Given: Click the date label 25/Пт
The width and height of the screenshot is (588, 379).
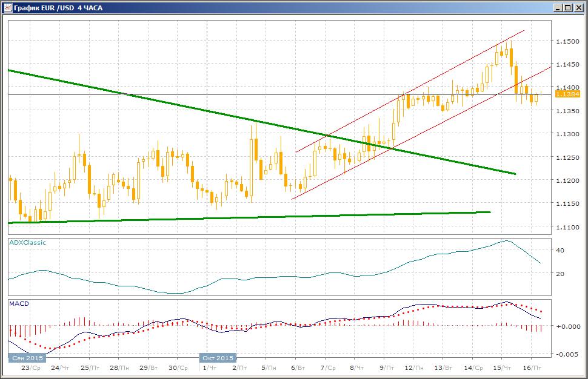Looking at the screenshot, I should pyautogui.click(x=90, y=367).
